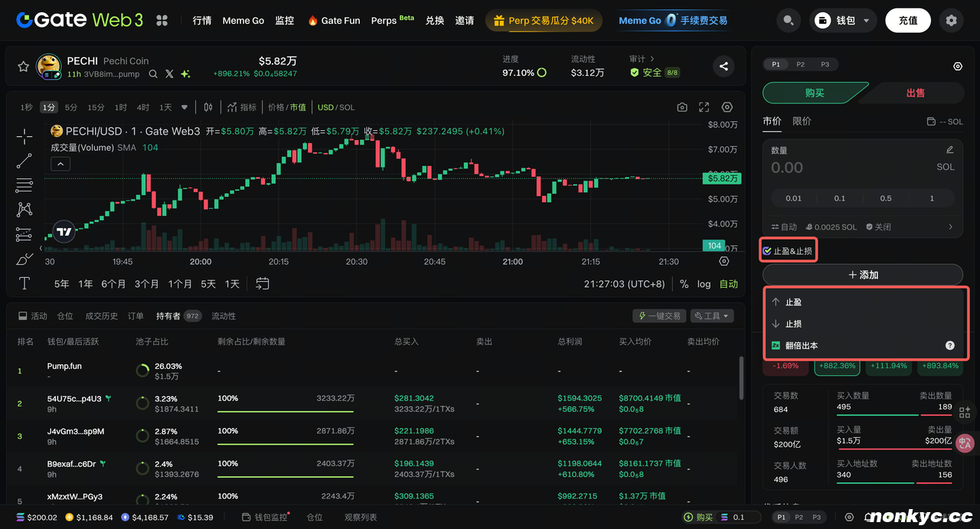Open the top-right settings gear
The width and height of the screenshot is (980, 529).
[952, 21]
